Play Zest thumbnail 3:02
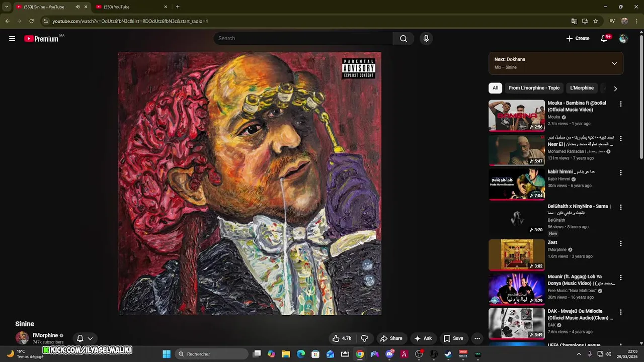The image size is (644, 362). (x=517, y=255)
